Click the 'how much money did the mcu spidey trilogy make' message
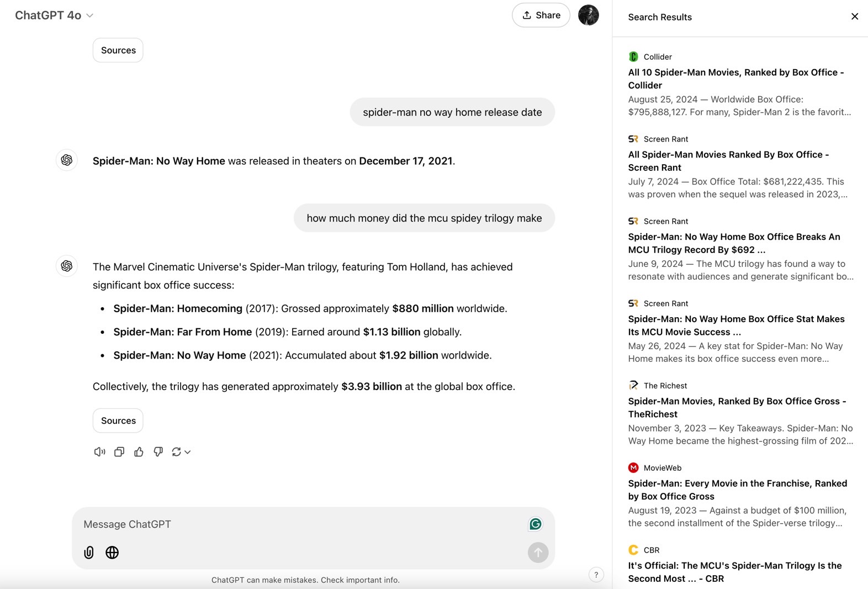The image size is (868, 589). (424, 218)
